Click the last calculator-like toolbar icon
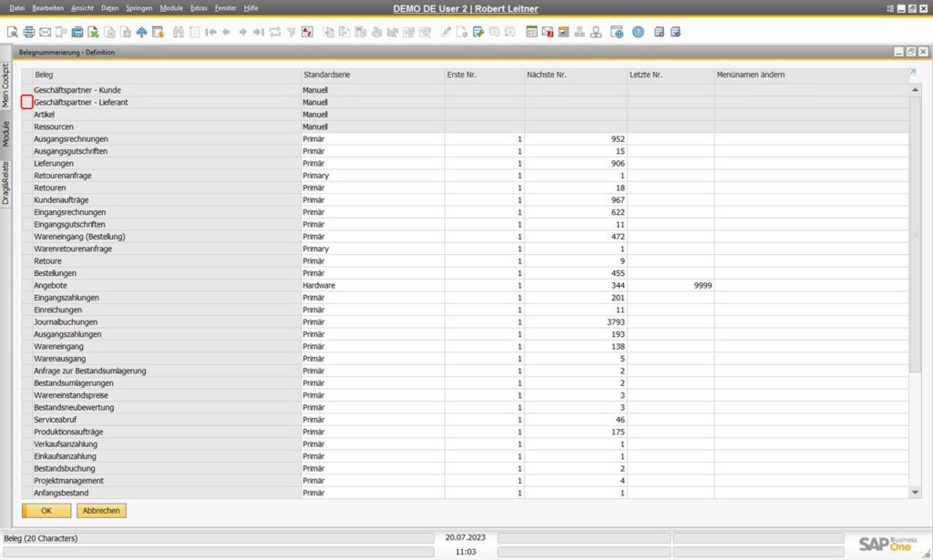933x560 pixels. [x=675, y=32]
